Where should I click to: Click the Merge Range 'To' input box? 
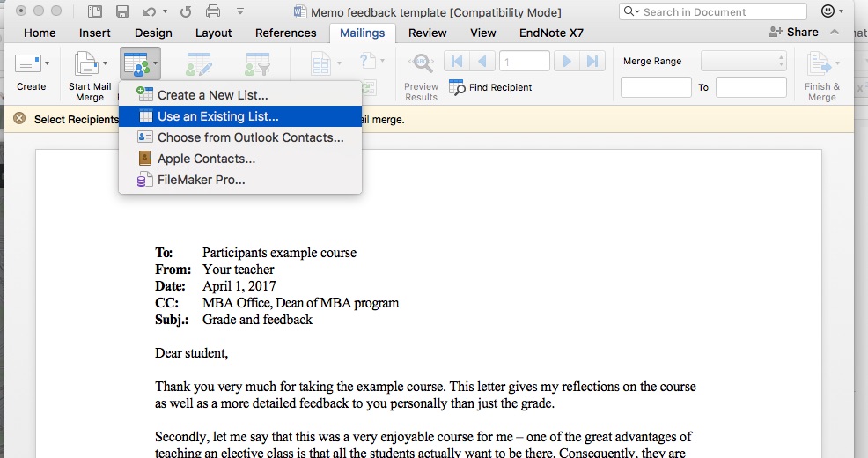750,87
